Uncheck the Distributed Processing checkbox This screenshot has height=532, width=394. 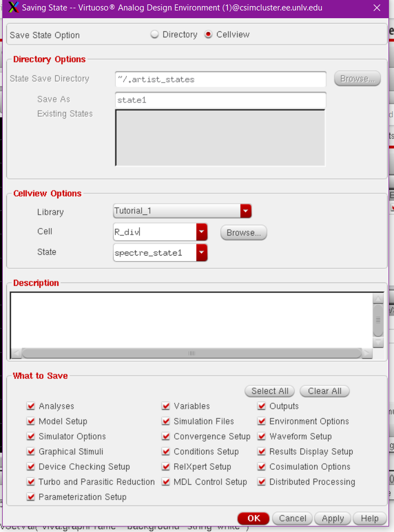click(262, 482)
